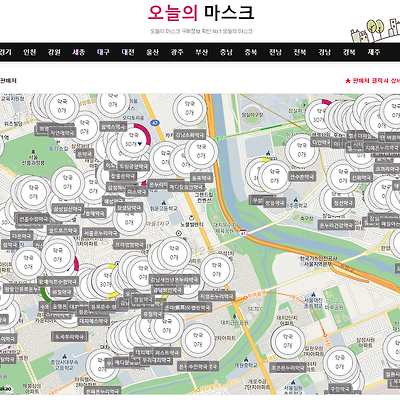The height and width of the screenshot is (400, 400).
Task: Open the 오늘의 마스크 site title logo
Action: coord(201,13)
